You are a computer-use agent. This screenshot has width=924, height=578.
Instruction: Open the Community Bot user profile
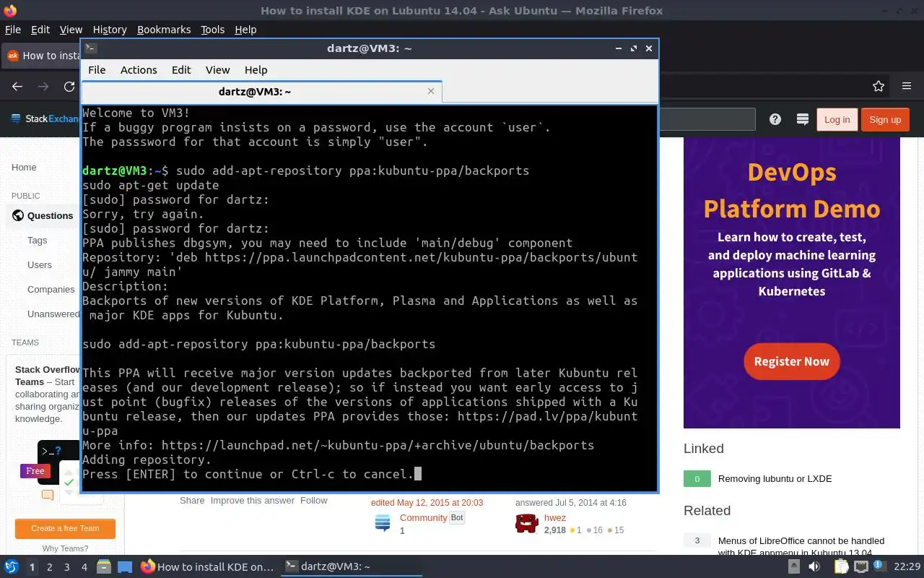[424, 517]
